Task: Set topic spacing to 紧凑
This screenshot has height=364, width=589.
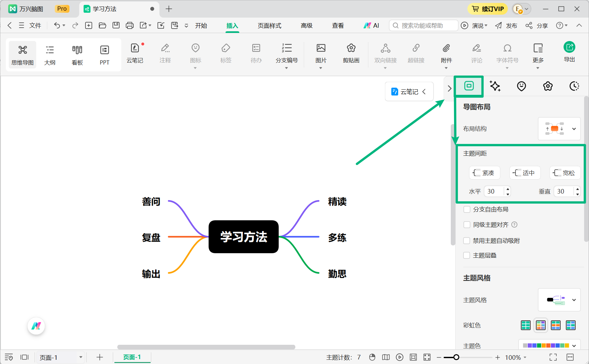Action: 484,173
